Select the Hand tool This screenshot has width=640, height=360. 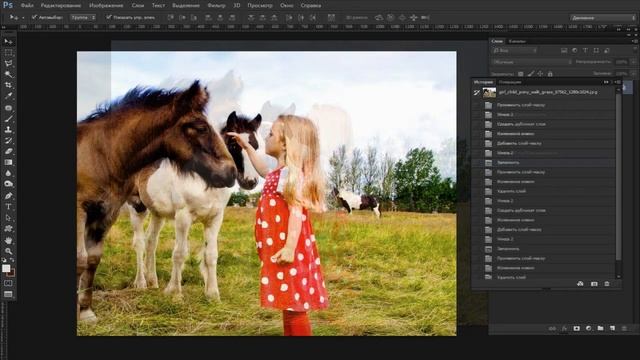click(x=8, y=240)
